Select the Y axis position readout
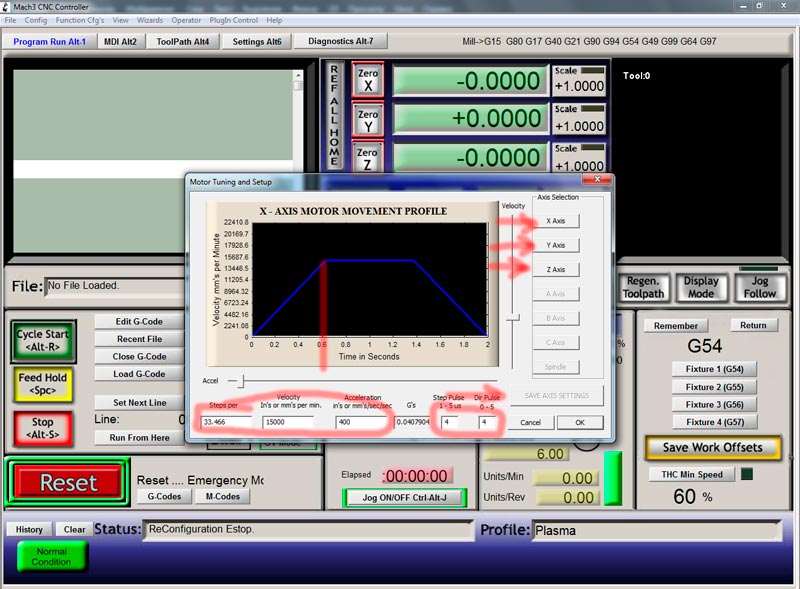Image resolution: width=800 pixels, height=589 pixels. [470, 118]
